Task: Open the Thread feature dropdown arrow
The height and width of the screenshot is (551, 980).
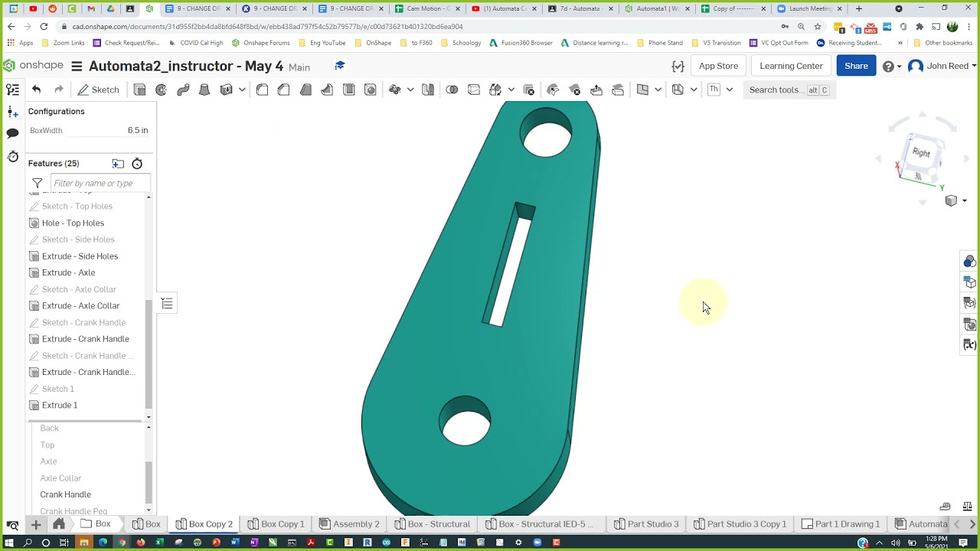Action: tap(729, 90)
